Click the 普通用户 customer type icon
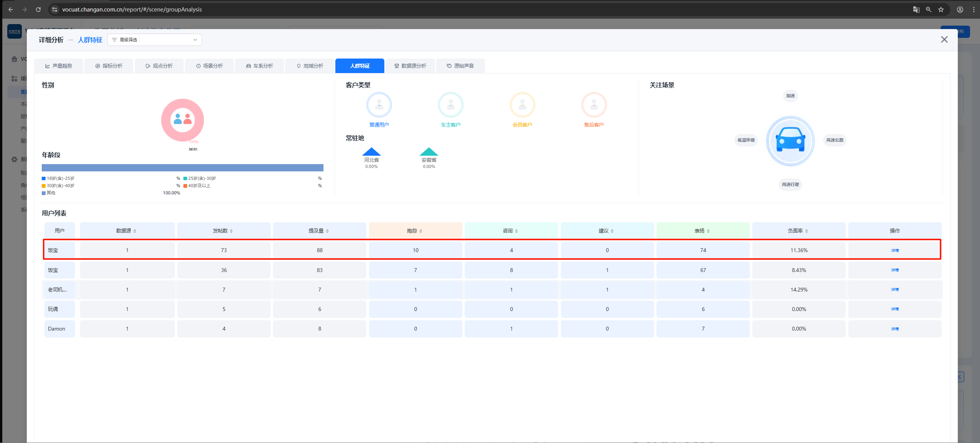Screen dimensions: 980x443 (x=379, y=105)
